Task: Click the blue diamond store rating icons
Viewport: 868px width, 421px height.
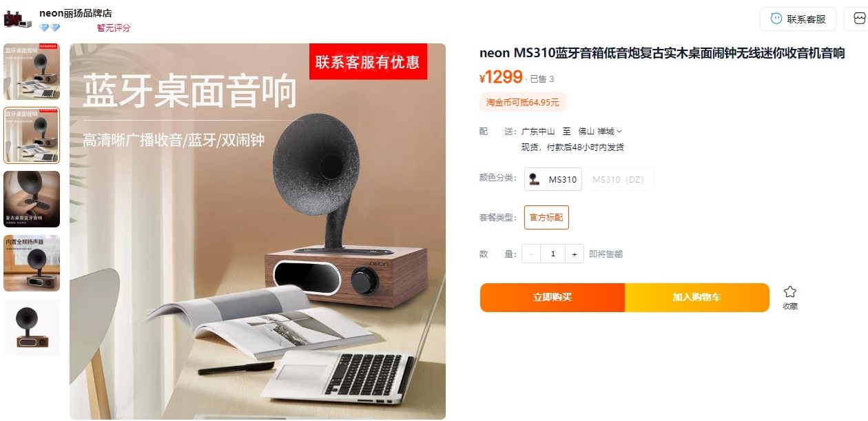Action: click(x=50, y=28)
